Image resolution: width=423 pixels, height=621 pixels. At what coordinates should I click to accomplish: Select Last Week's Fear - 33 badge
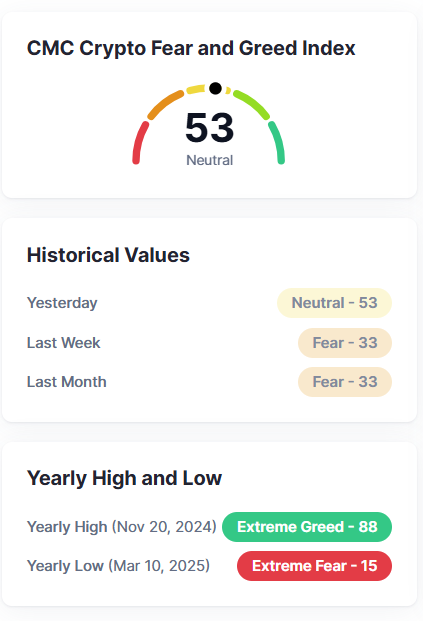(345, 343)
